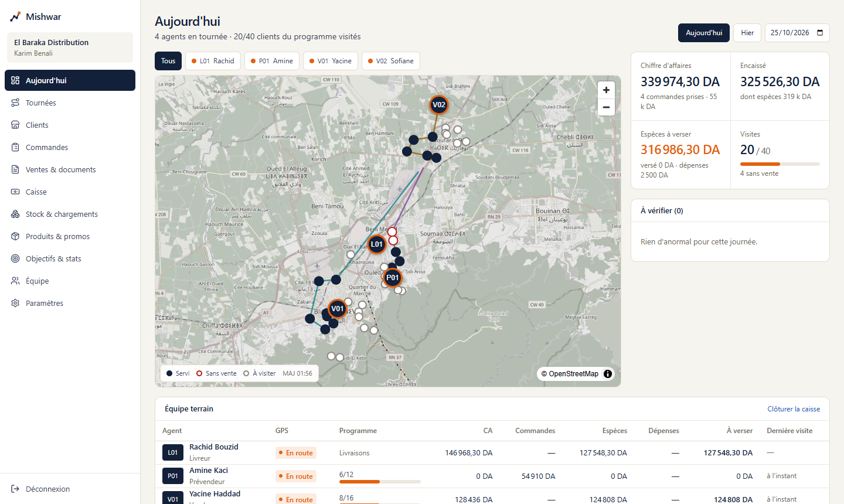Image resolution: width=844 pixels, height=504 pixels.
Task: Click the Équipe people icon
Action: [x=15, y=281]
